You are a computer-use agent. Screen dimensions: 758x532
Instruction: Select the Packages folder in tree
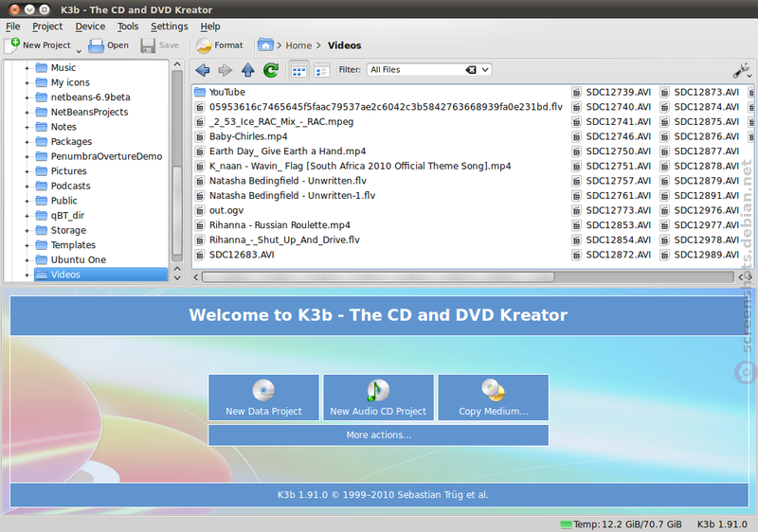(71, 141)
